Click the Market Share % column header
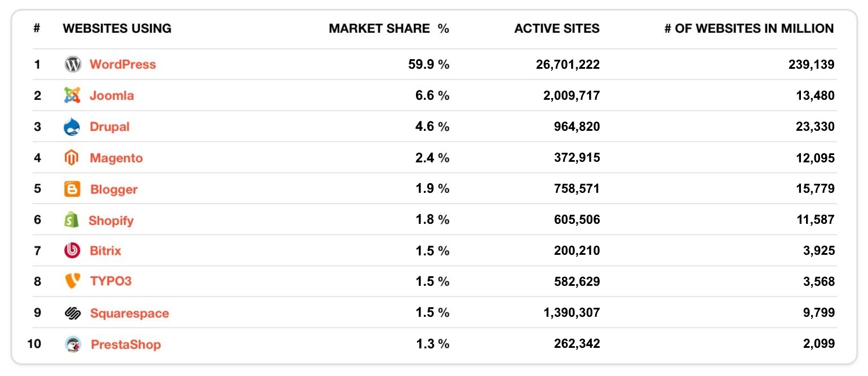The image size is (868, 376). pyautogui.click(x=389, y=28)
